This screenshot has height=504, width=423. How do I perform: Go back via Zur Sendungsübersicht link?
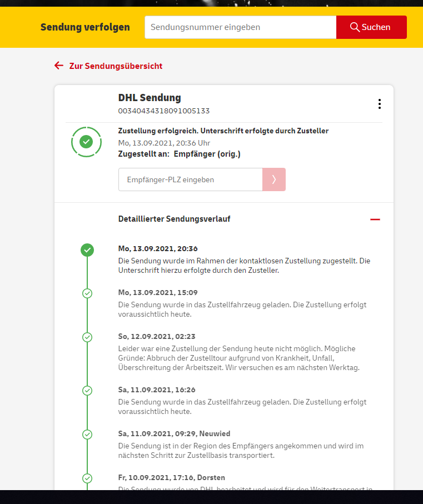(116, 66)
